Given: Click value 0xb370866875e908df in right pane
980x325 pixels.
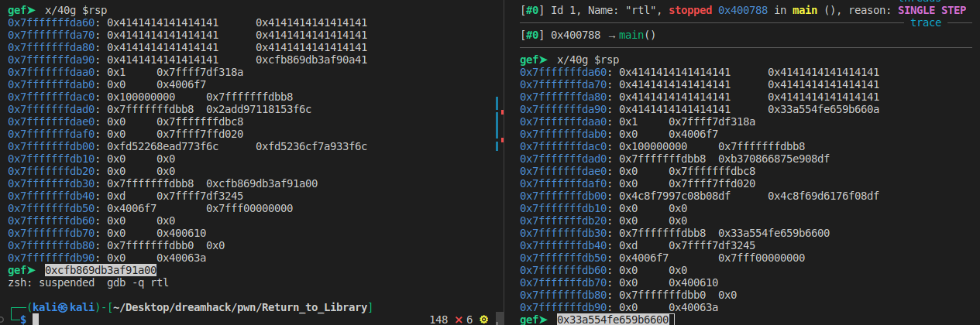Looking at the screenshot, I should tap(774, 159).
